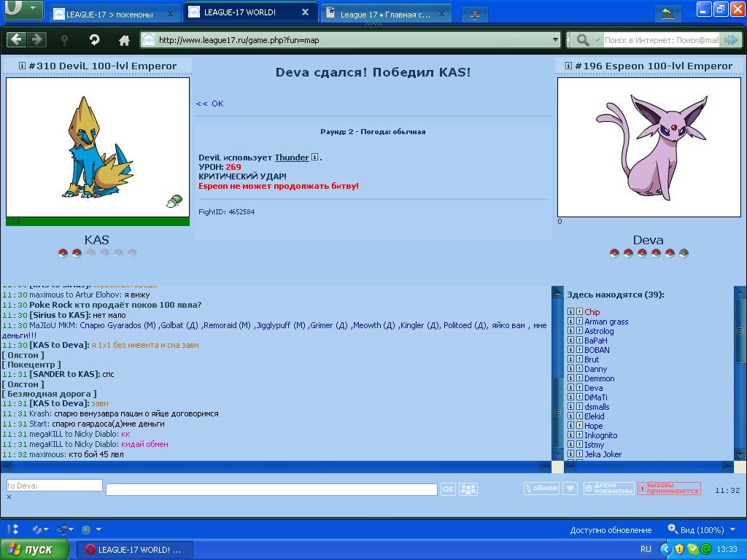This screenshot has width=747, height=560.
Task: Go to the browser home page
Action: 124,41
